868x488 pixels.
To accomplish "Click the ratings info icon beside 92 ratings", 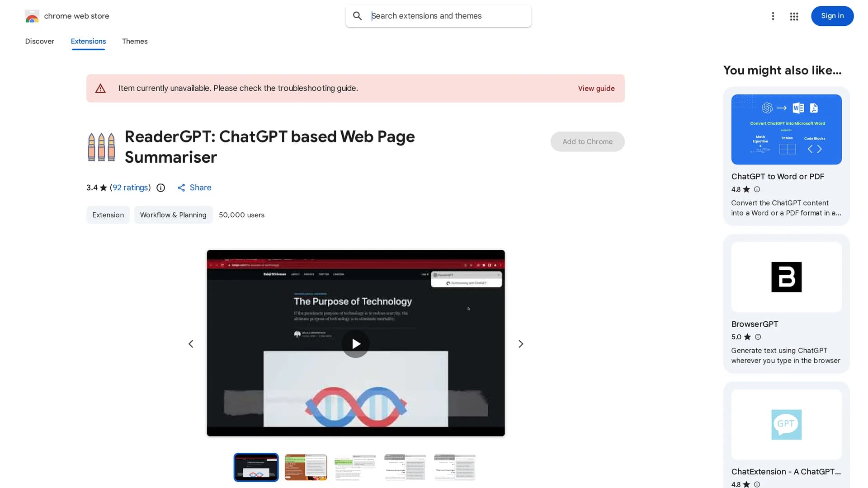I will click(160, 188).
